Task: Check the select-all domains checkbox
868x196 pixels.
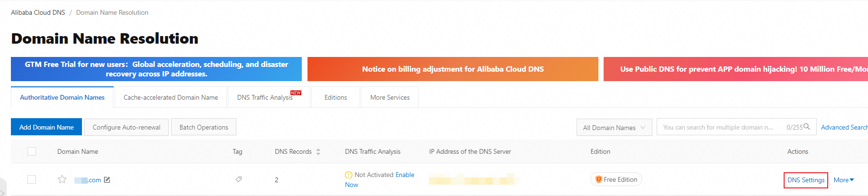Action: (x=32, y=151)
